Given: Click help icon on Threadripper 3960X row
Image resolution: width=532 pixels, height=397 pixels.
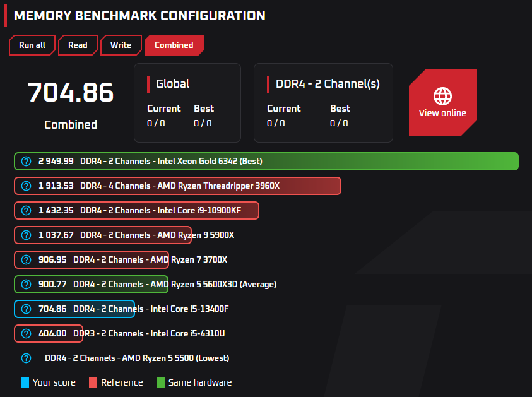Looking at the screenshot, I should click(26, 186).
